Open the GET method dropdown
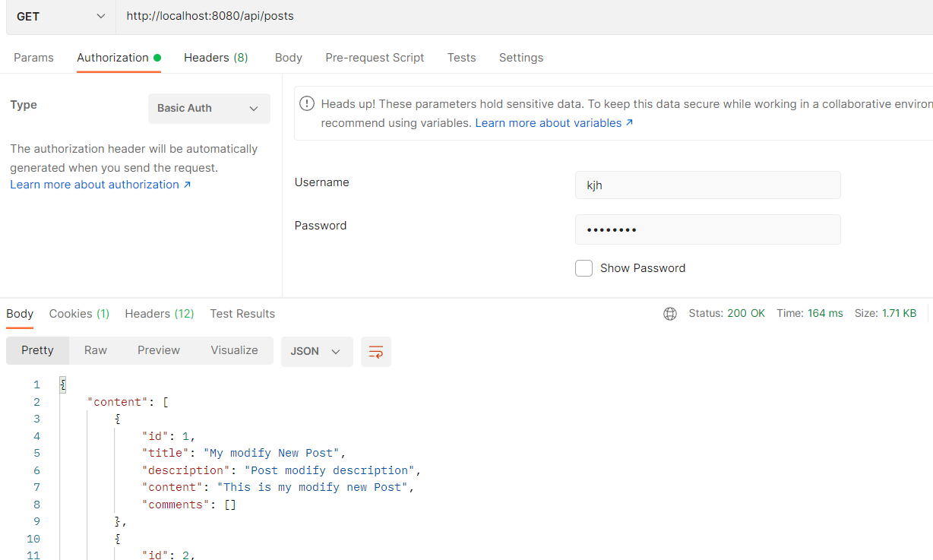The image size is (933, 560). coord(61,16)
